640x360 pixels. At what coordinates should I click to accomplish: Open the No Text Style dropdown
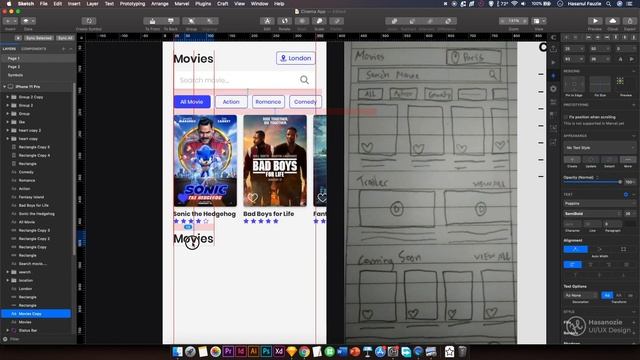(x=599, y=147)
